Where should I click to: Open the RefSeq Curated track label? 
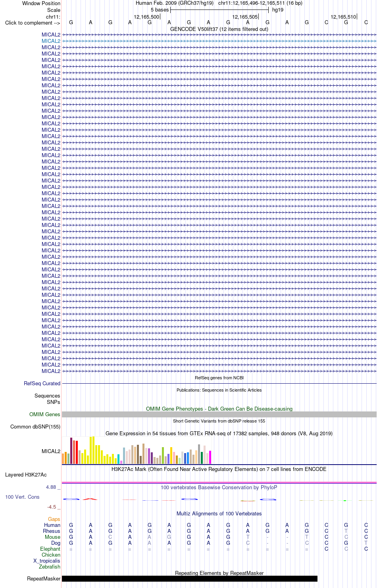42,383
